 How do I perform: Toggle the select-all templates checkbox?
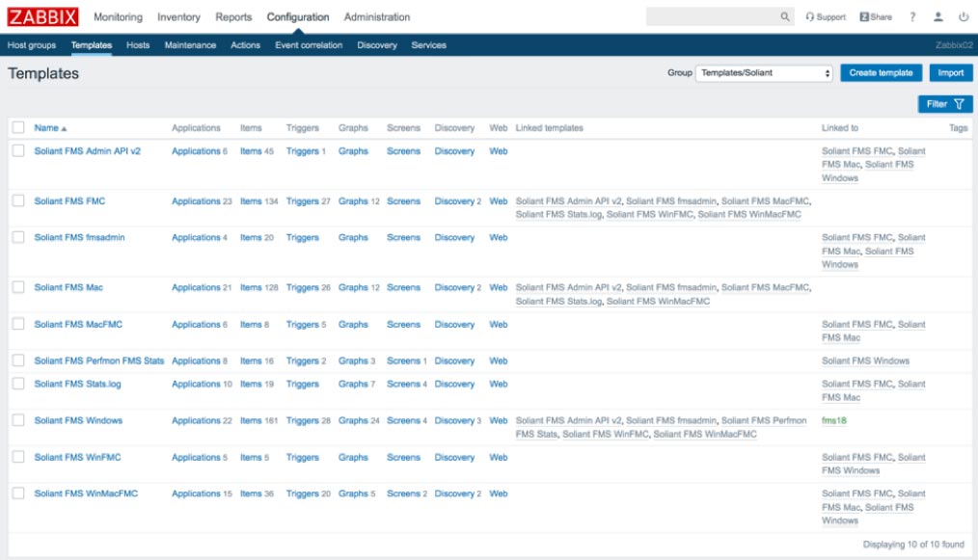point(18,127)
